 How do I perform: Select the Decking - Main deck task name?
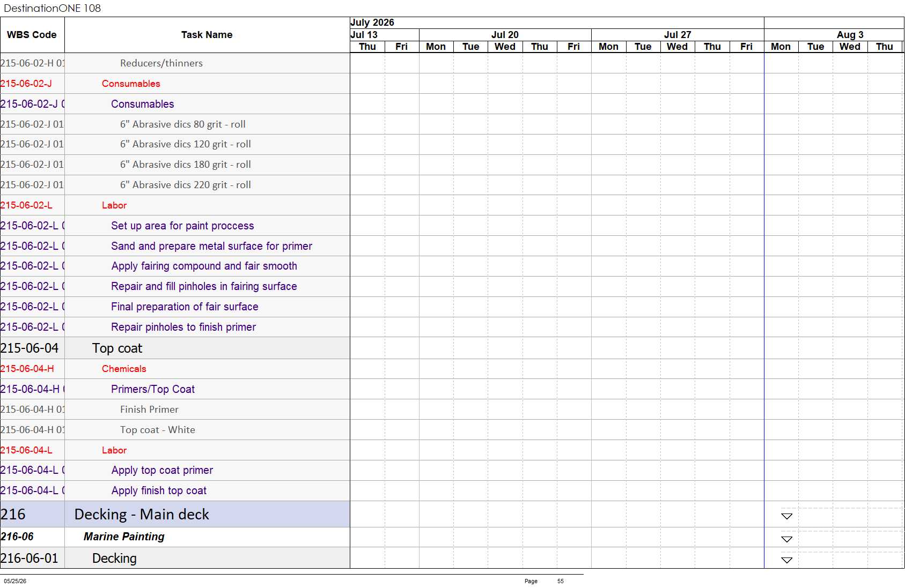tap(142, 515)
